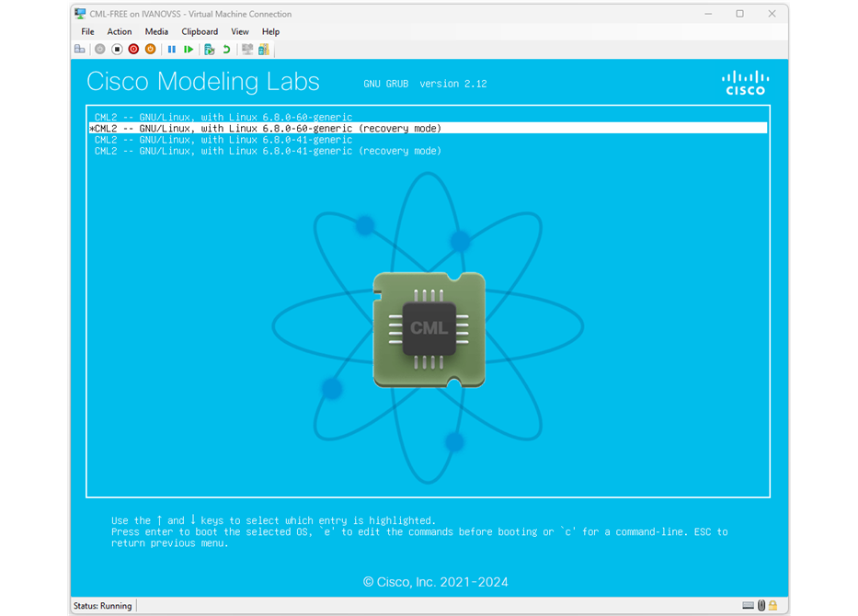Click the Enhanced Session monitor icon

click(x=247, y=50)
